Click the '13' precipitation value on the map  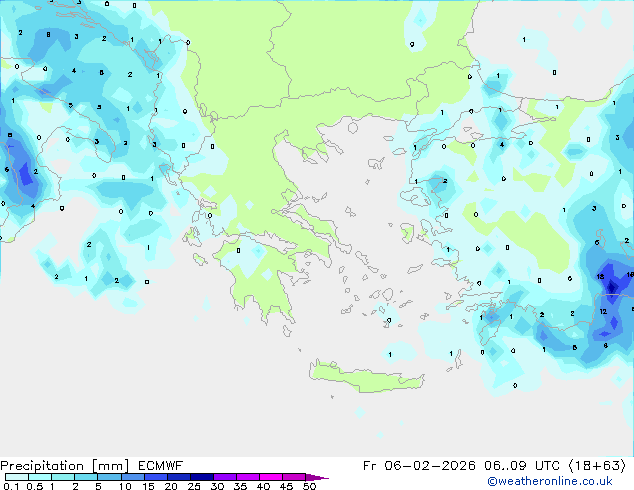600,277
